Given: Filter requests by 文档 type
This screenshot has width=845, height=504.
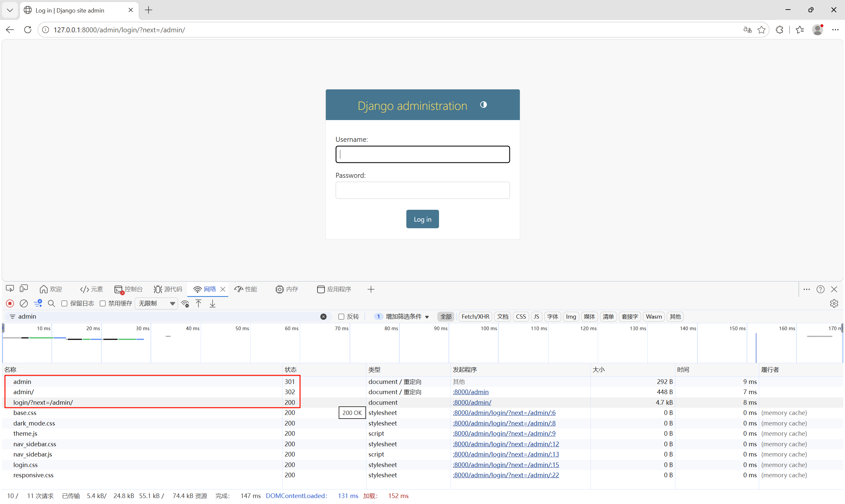Looking at the screenshot, I should point(502,317).
